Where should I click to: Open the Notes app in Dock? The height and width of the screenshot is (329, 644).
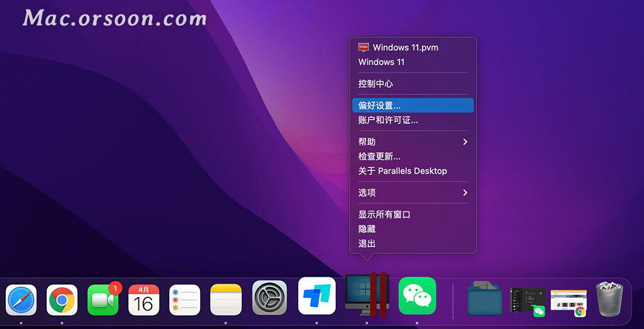coord(226,300)
